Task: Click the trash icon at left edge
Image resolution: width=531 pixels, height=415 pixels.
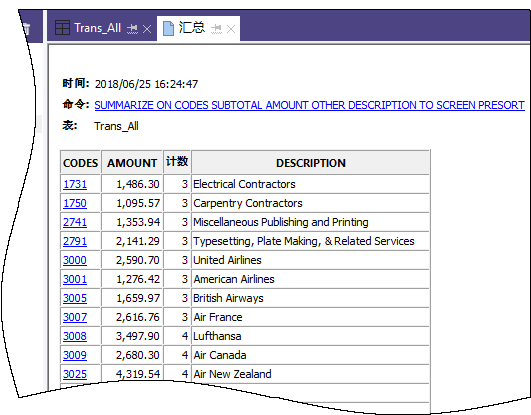Action: [26, 29]
